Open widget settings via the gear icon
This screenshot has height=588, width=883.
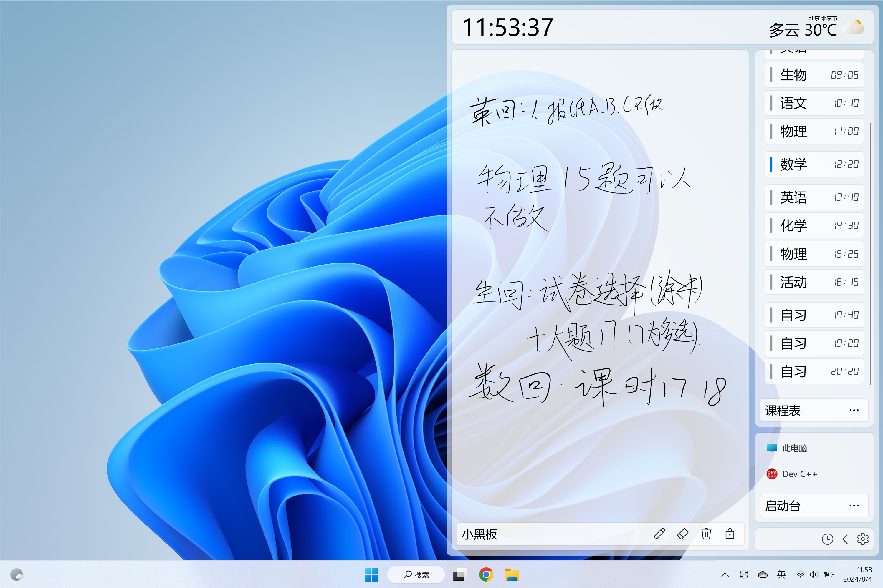coord(863,539)
